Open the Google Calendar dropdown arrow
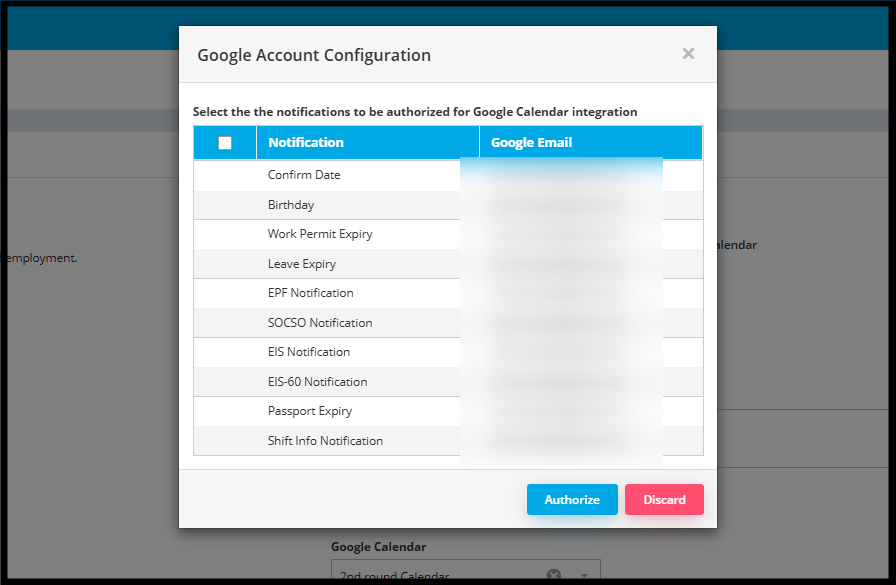This screenshot has height=585, width=896. (x=584, y=575)
